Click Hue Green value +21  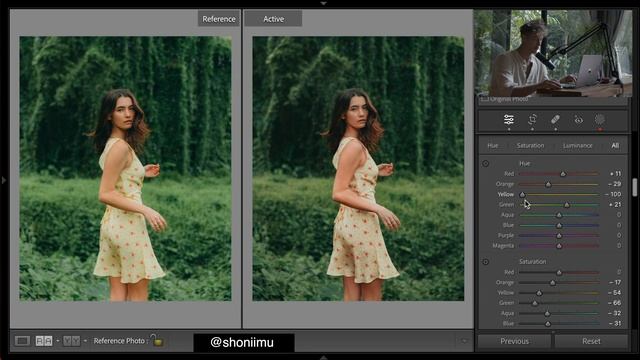tap(615, 204)
